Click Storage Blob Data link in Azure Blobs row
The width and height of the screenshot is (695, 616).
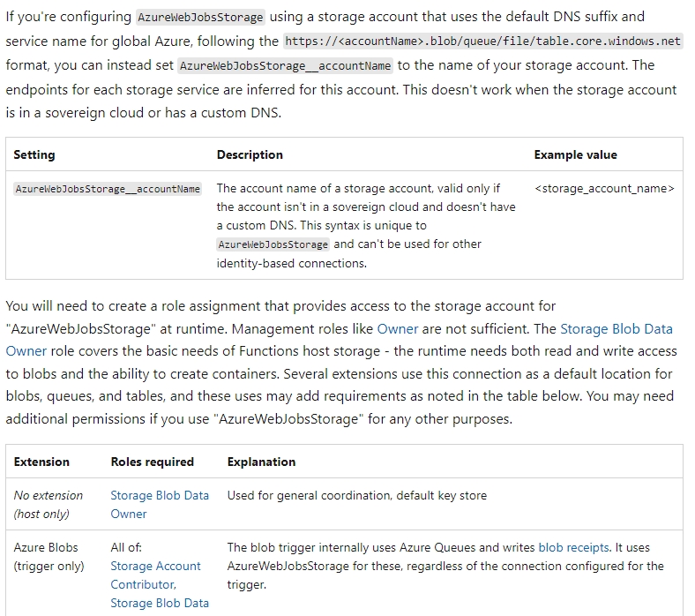point(160,603)
